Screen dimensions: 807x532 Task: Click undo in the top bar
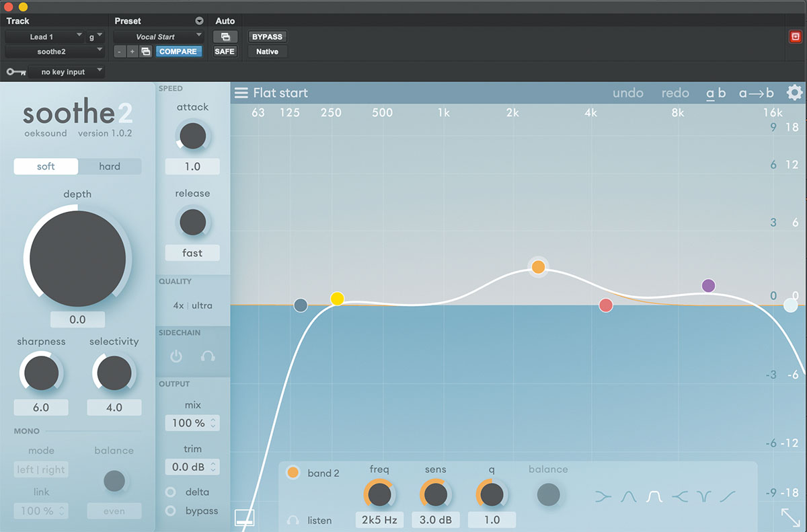coord(628,93)
